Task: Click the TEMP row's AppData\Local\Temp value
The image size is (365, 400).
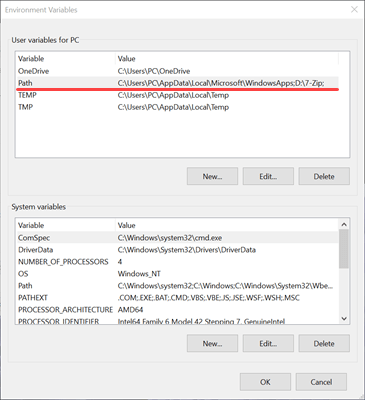Action: pyautogui.click(x=173, y=95)
